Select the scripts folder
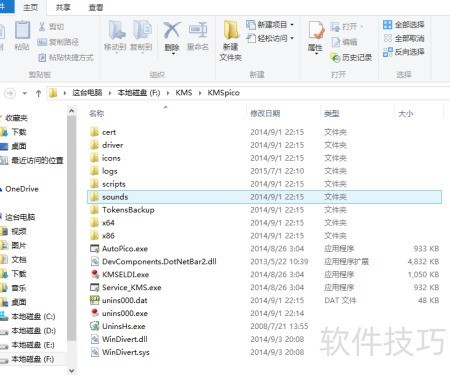Viewport: 450px width, 375px height. click(x=114, y=184)
